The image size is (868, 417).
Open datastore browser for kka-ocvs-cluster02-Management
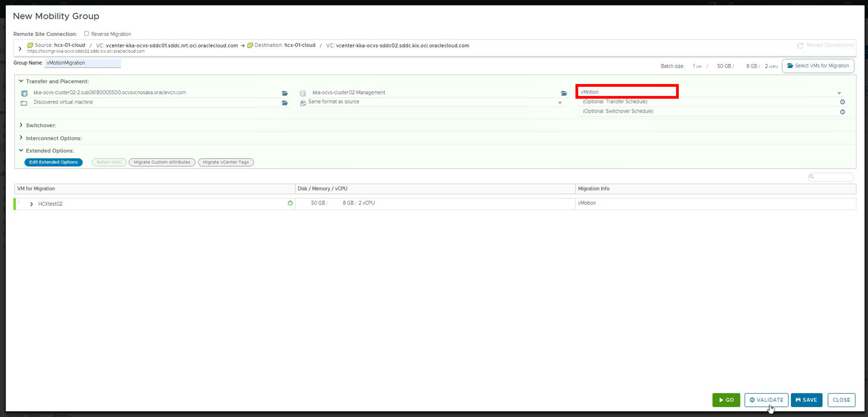pos(564,93)
